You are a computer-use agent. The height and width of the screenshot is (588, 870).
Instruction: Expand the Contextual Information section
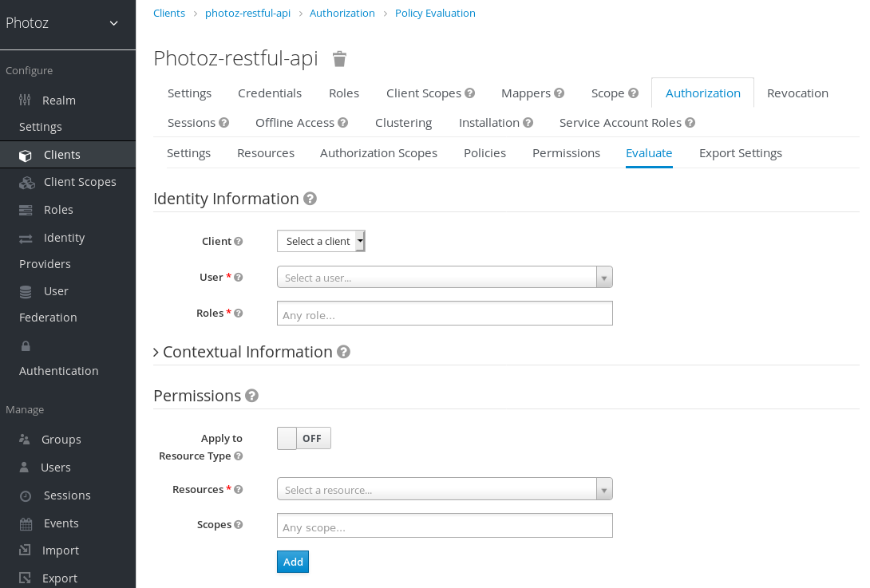pos(156,352)
